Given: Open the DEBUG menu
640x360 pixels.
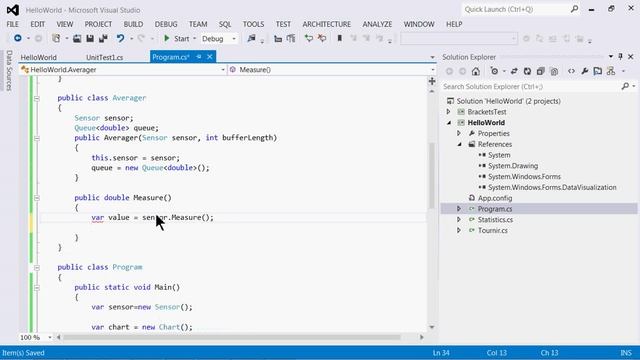Looking at the screenshot, I should coord(166,24).
